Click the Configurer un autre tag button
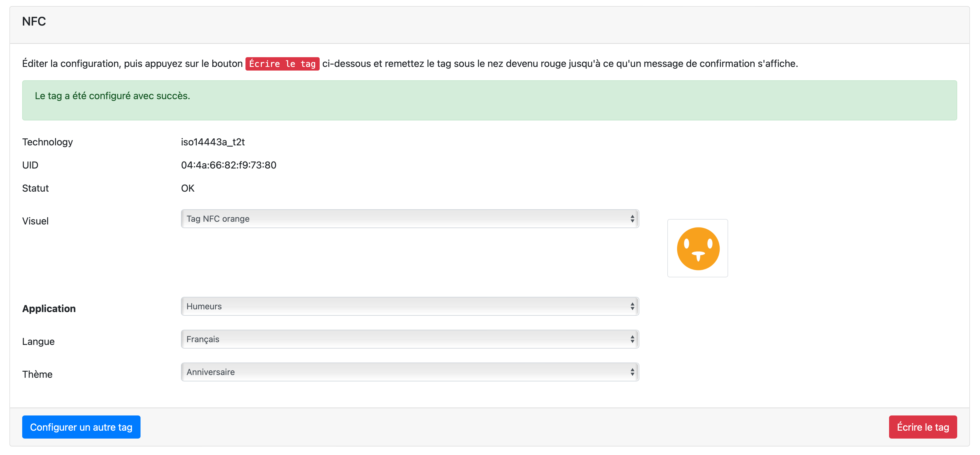This screenshot has height=455, width=980. 81,427
